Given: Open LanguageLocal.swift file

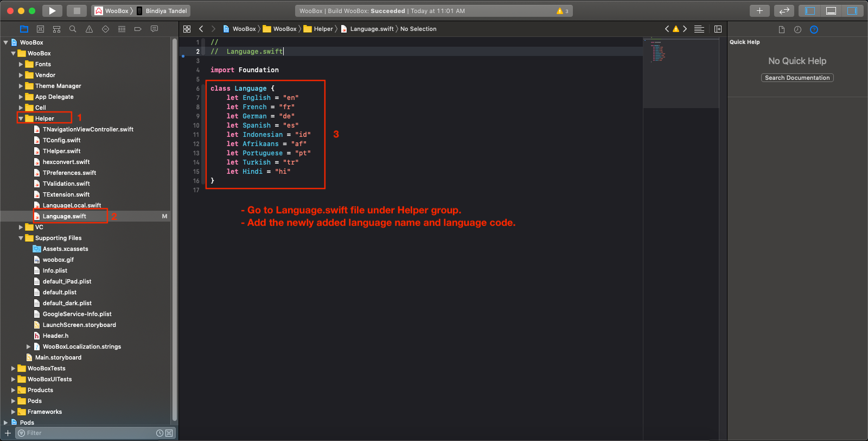Looking at the screenshot, I should coord(72,205).
